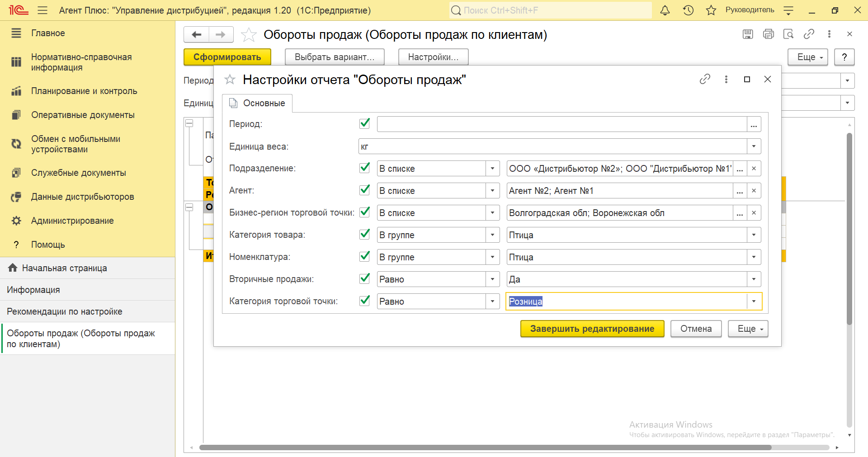Switch to Основные tab

point(257,103)
